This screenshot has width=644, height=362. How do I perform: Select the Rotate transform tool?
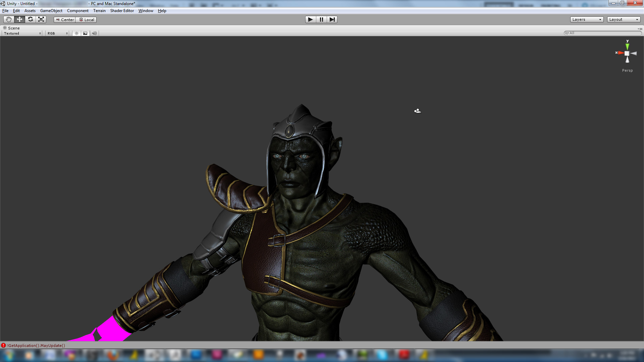tap(30, 19)
